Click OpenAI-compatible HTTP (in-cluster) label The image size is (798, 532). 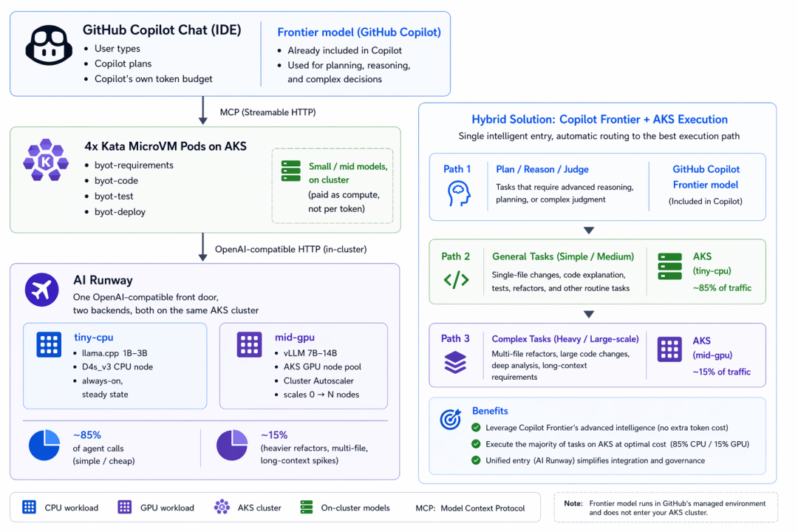click(290, 250)
